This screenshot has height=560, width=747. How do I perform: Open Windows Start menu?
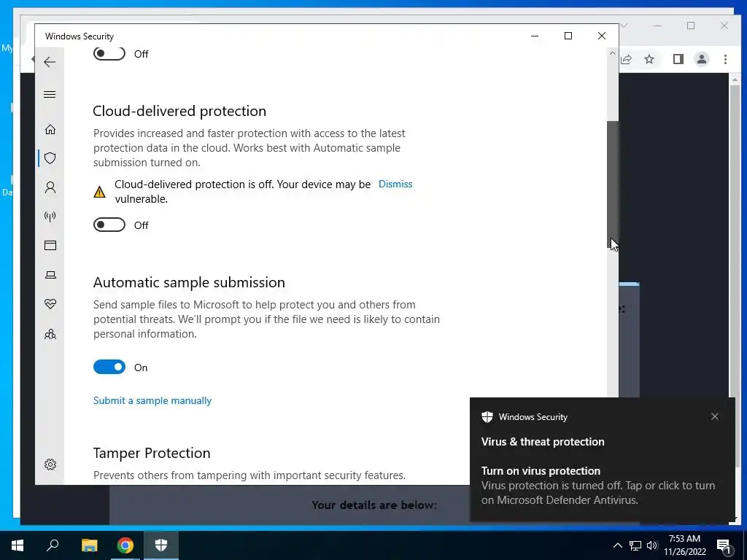pos(18,545)
